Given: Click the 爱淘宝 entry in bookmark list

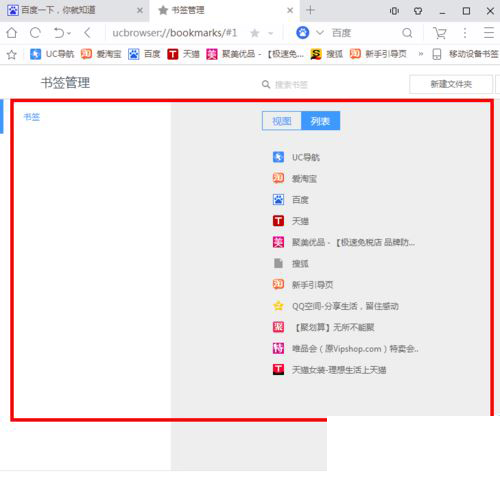Looking at the screenshot, I should 295,178.
